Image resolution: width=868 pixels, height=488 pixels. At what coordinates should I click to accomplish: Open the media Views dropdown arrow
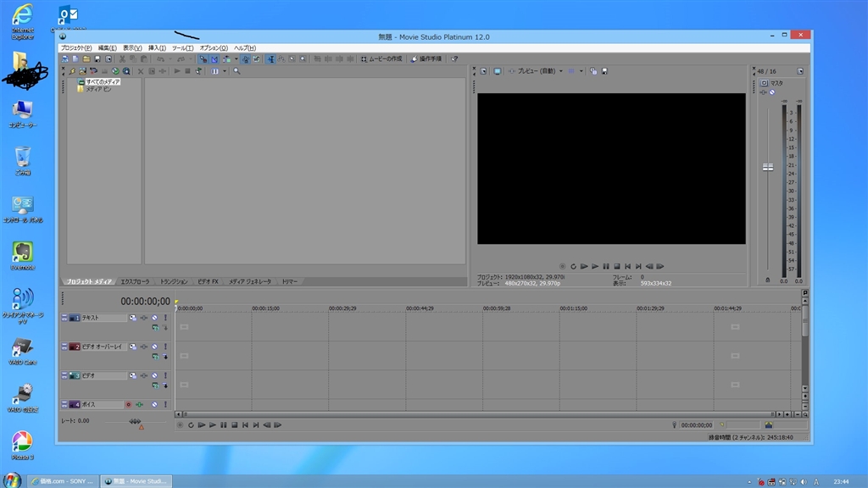pos(224,71)
